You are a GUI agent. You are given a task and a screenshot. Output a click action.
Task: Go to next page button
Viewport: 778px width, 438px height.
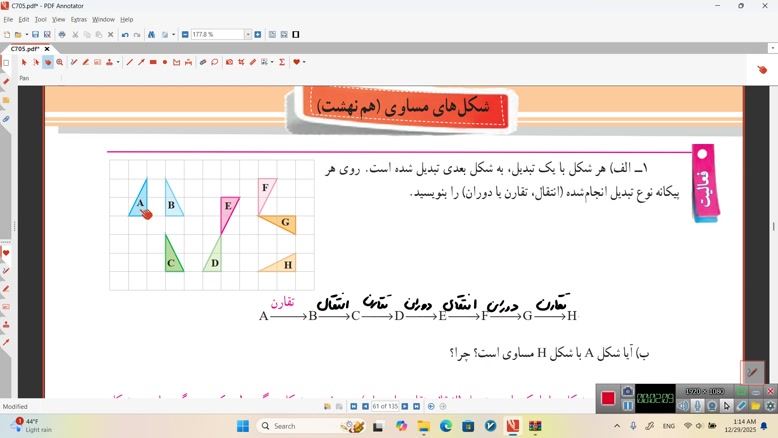click(405, 407)
